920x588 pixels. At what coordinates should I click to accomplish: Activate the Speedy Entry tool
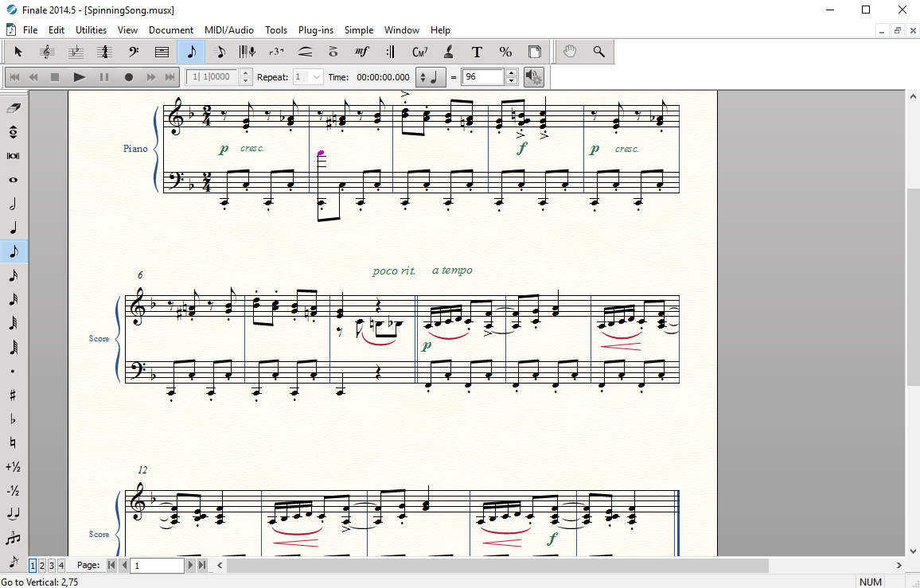pyautogui.click(x=220, y=52)
